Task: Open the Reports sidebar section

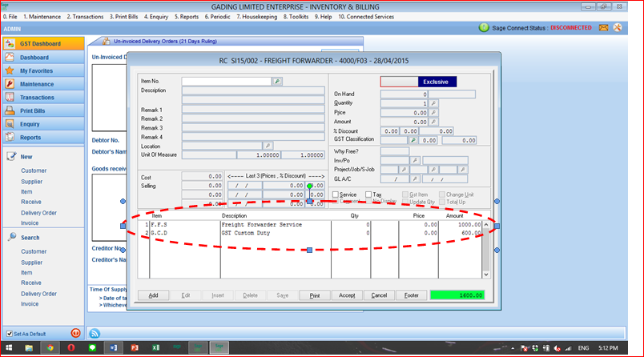Action: pyautogui.click(x=43, y=138)
